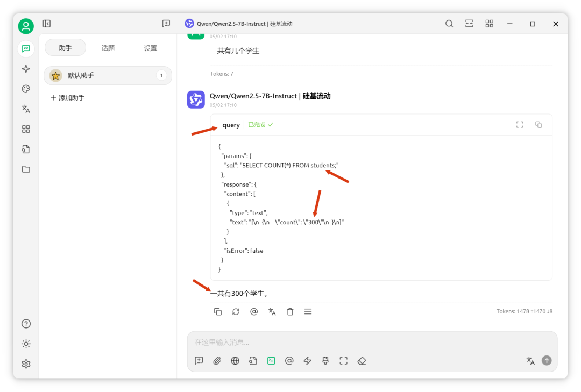Open settings gear in left sidebar

(x=26, y=364)
